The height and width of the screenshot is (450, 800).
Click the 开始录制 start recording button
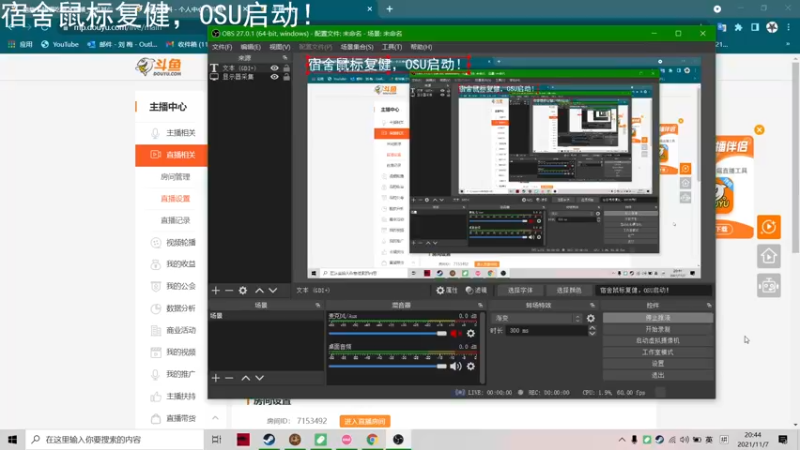[658, 329]
